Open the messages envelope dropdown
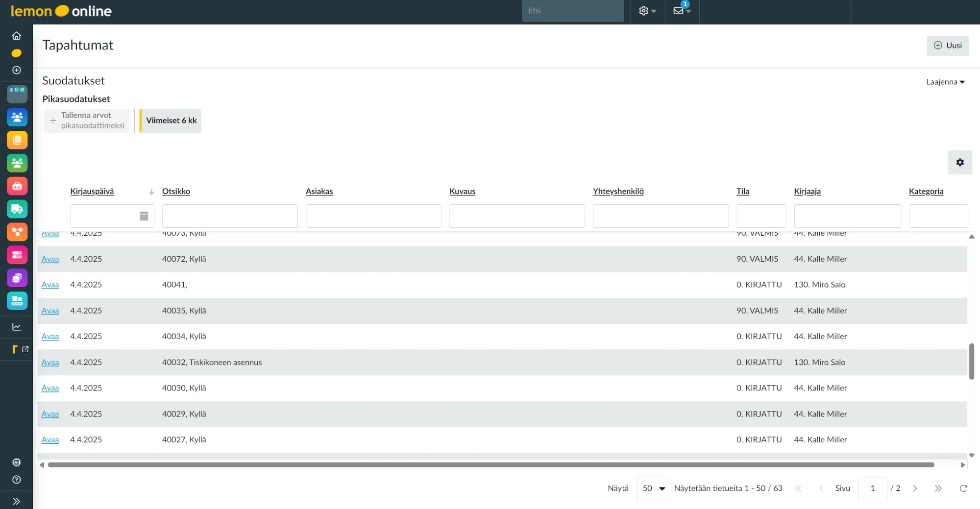Screen dimensions: 980x509 pyautogui.click(x=682, y=11)
